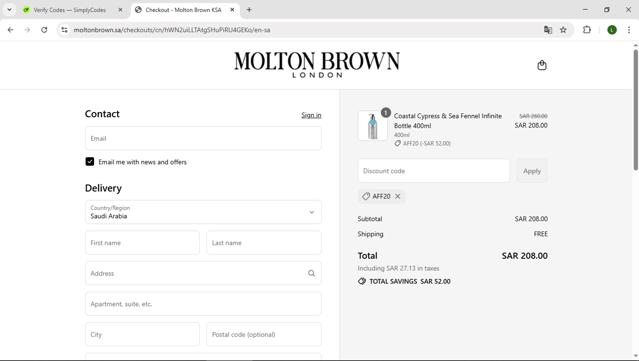This screenshot has height=361, width=639.
Task: Open Chrome's three-dot menu
Action: 629,30
